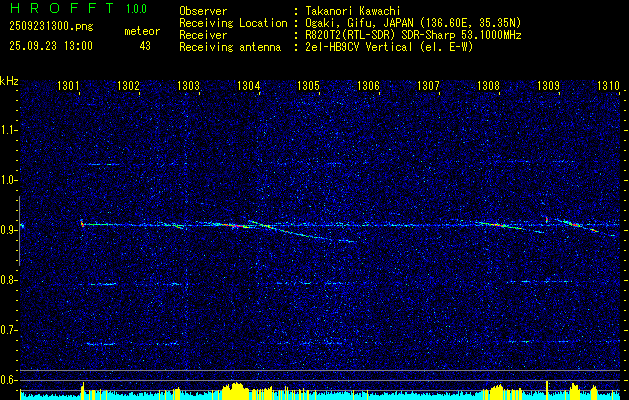Click the filename 2509231300.png
The image size is (629, 400).
51,27
